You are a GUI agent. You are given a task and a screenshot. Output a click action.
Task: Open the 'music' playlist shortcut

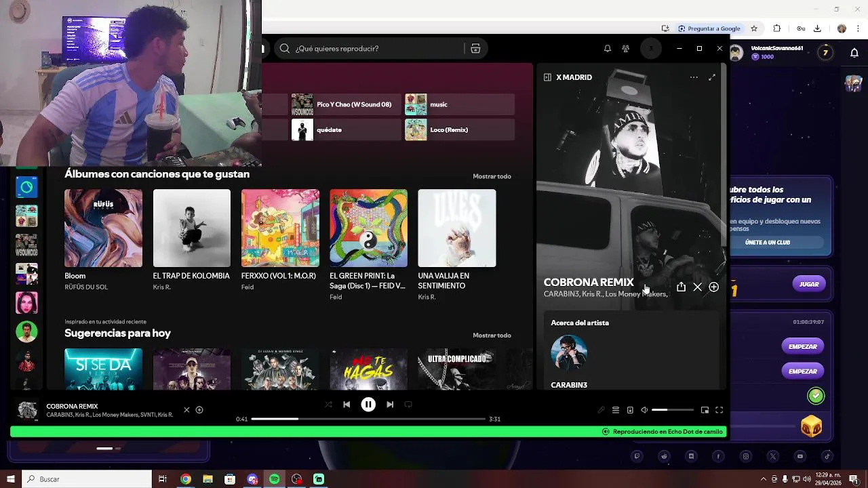(x=460, y=104)
